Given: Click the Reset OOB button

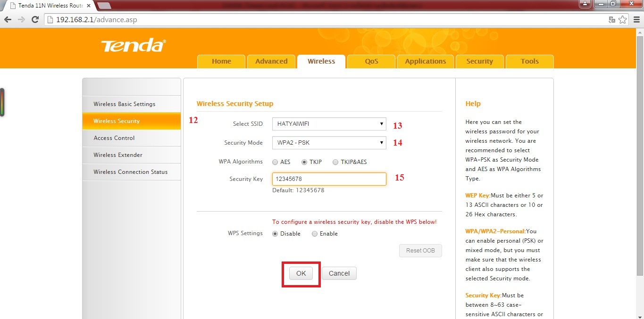Looking at the screenshot, I should 420,251.
